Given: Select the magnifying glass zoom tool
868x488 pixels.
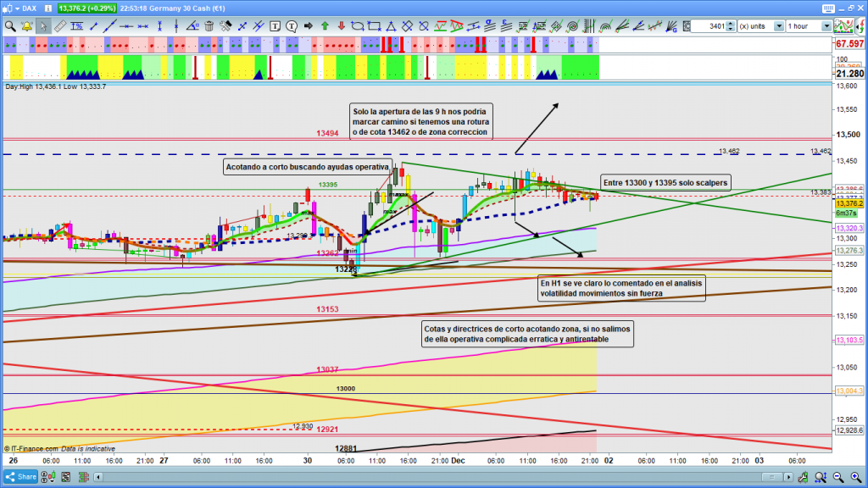Looking at the screenshot, I should pyautogui.click(x=10, y=25).
